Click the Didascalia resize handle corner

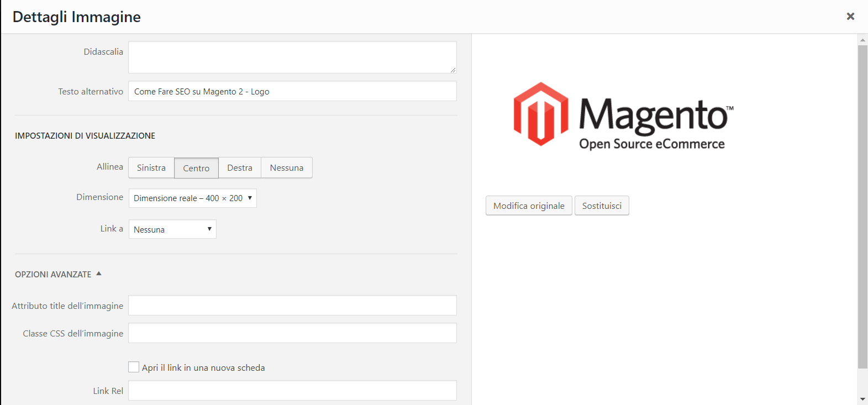453,70
